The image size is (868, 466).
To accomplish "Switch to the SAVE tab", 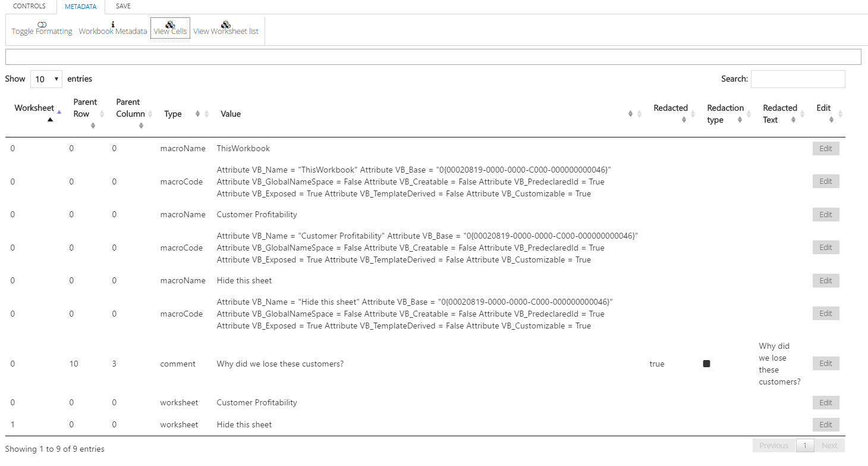I will [x=123, y=7].
